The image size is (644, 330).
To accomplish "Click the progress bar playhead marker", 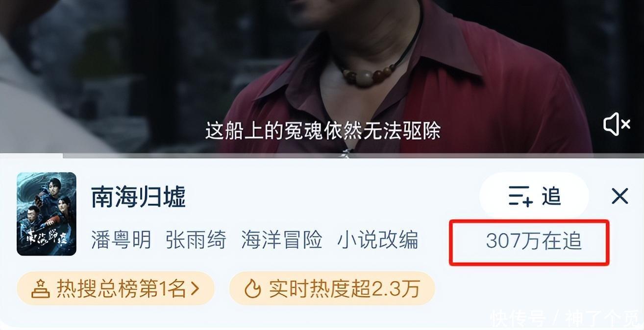I will coord(62,156).
